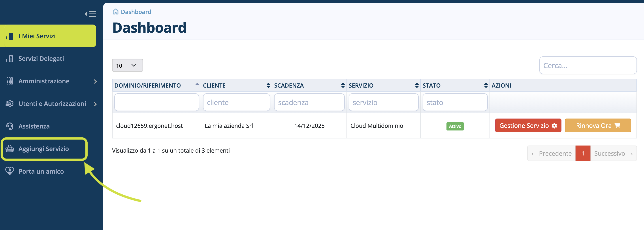
Task: Collapse the sidebar with the hamburger icon
Action: point(90,14)
